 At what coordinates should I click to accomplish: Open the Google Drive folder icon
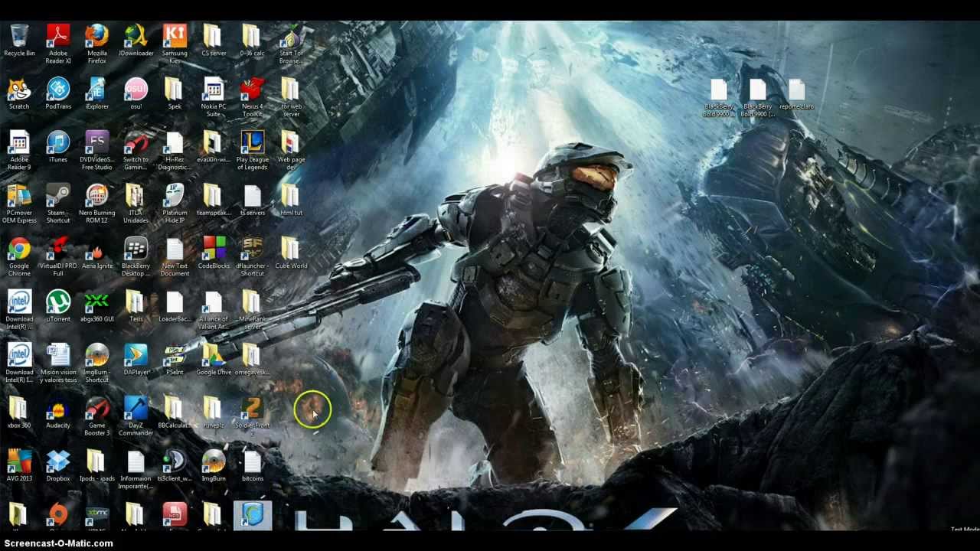214,360
